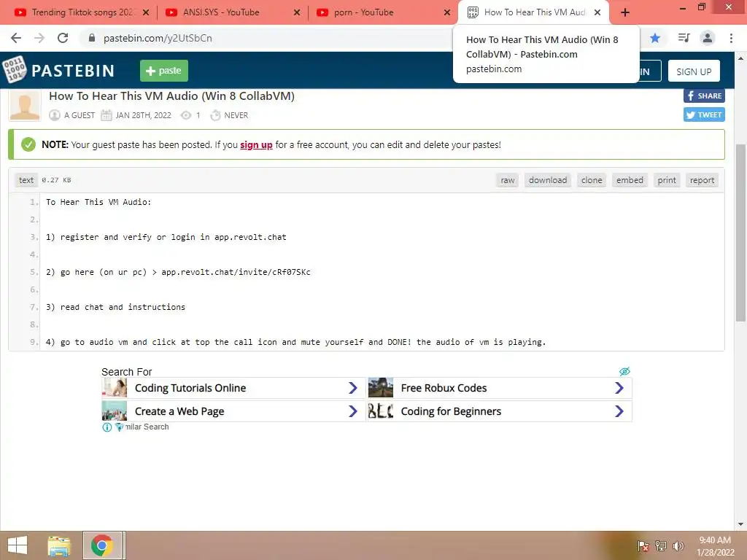The width and height of the screenshot is (747, 560).
Task: Click the arrow beside Coding Tutorials Online
Action: [x=353, y=388]
